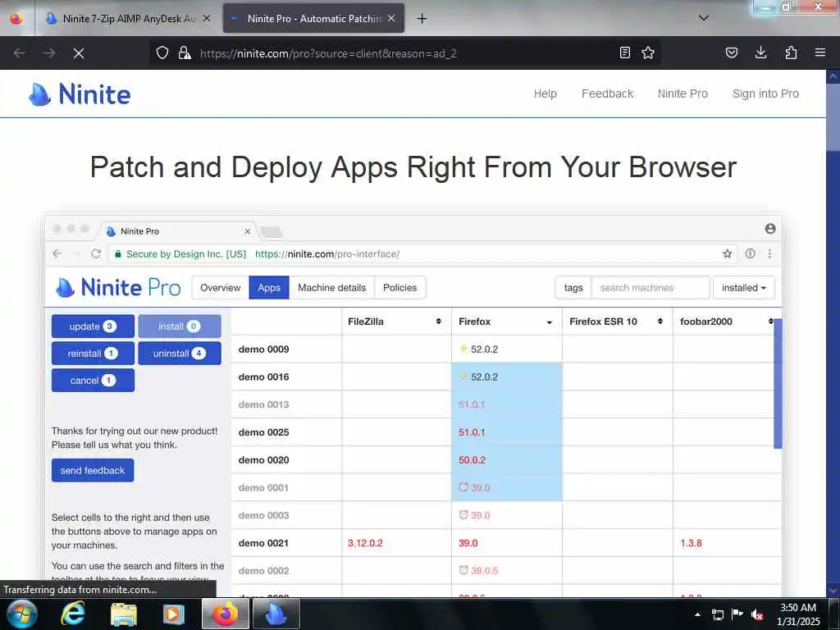Open the extensions puzzle icon
The height and width of the screenshot is (630, 840).
pos(791,52)
